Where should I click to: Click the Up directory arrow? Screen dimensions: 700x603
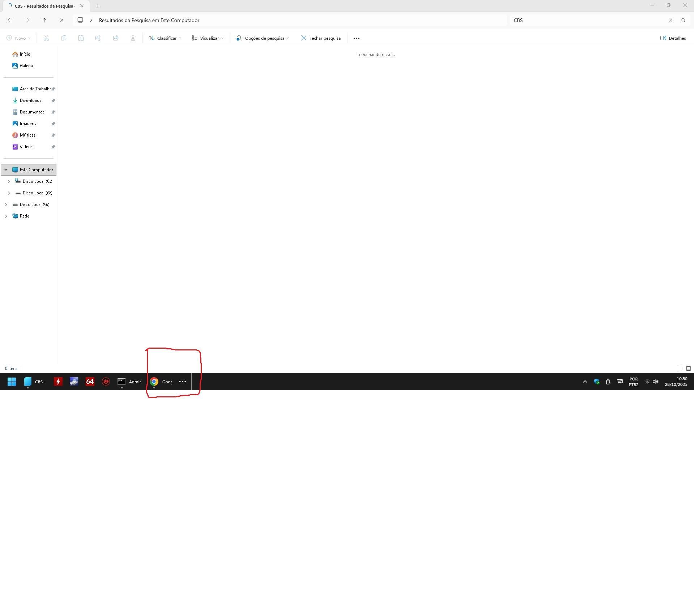(44, 20)
